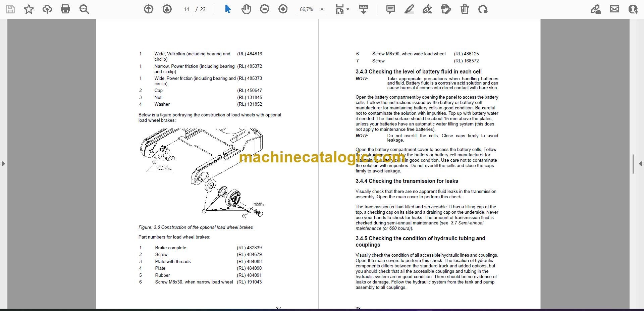Select part number (RL) 484816

tap(250, 54)
